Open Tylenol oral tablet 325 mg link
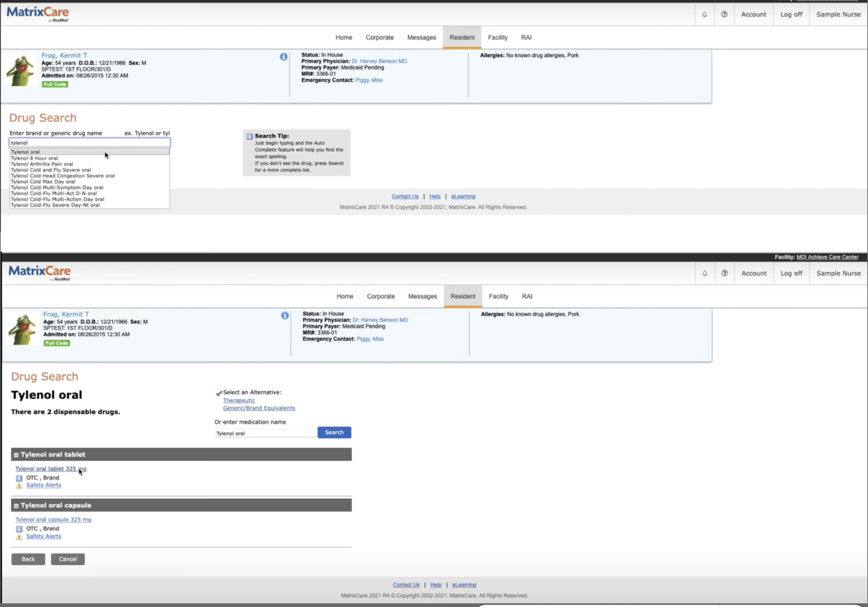 [51, 469]
